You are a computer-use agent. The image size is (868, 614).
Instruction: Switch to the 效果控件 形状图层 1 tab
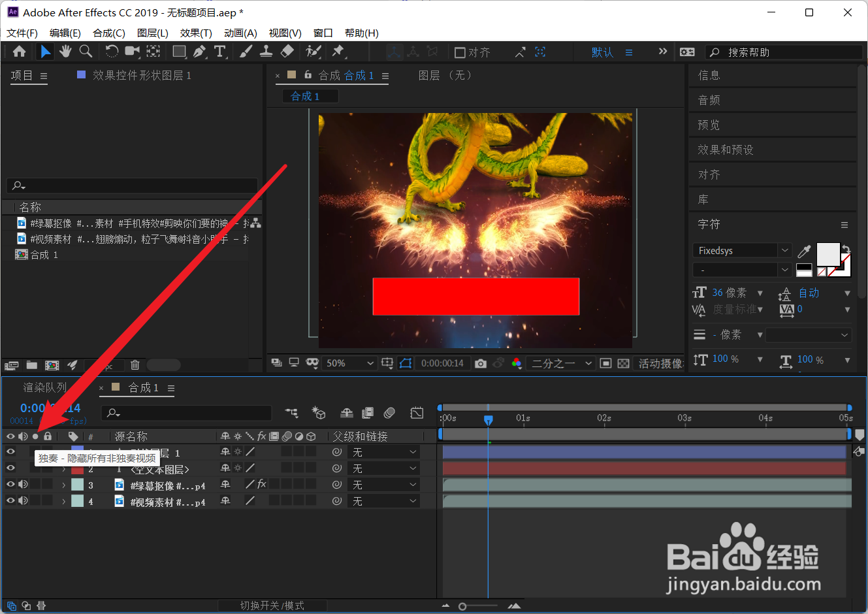coord(142,75)
